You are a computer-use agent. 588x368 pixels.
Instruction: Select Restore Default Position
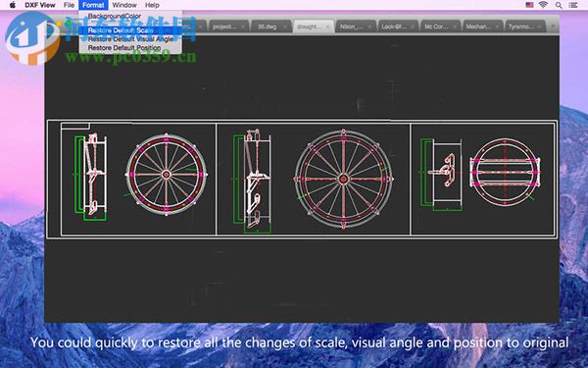pyautogui.click(x=130, y=48)
